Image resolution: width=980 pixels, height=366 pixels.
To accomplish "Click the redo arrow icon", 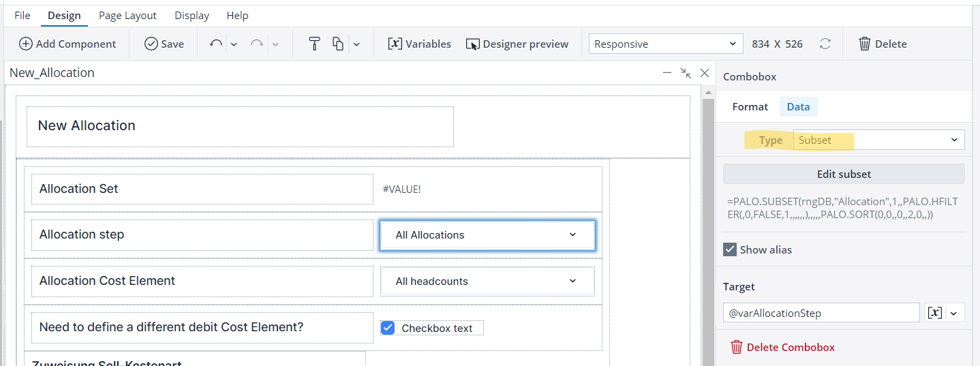I will click(257, 44).
